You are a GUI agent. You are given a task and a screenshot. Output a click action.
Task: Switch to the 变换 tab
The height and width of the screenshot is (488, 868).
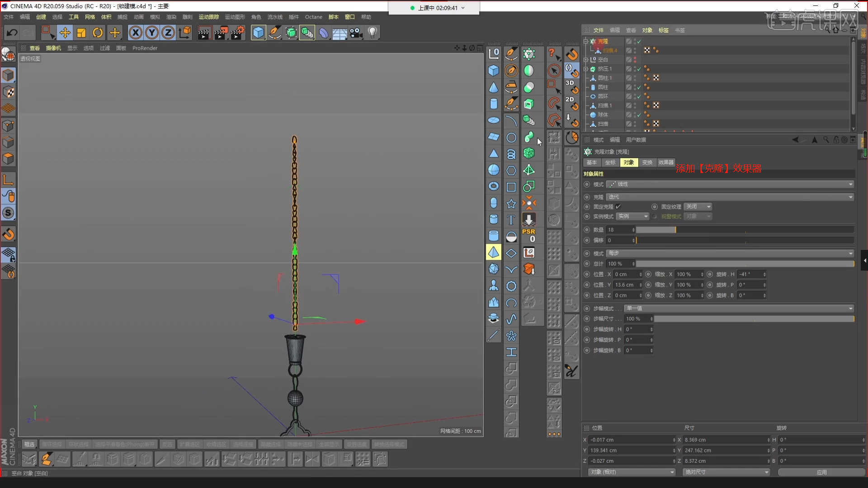(647, 163)
